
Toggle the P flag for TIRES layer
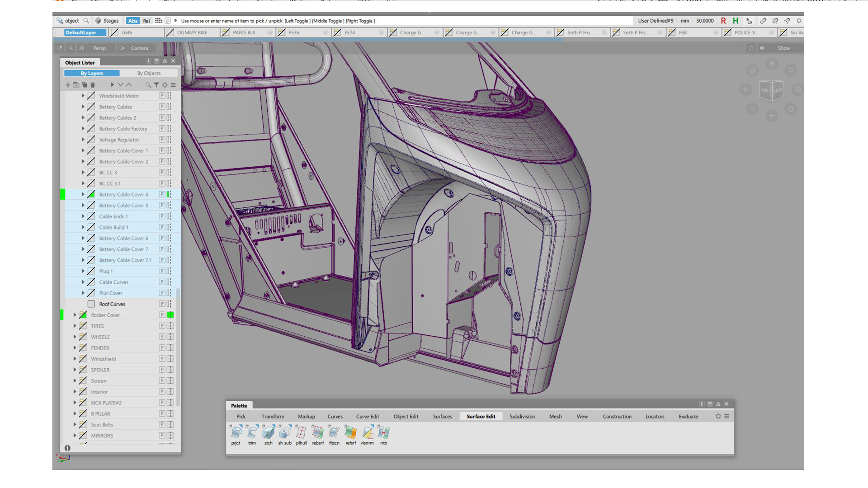162,326
